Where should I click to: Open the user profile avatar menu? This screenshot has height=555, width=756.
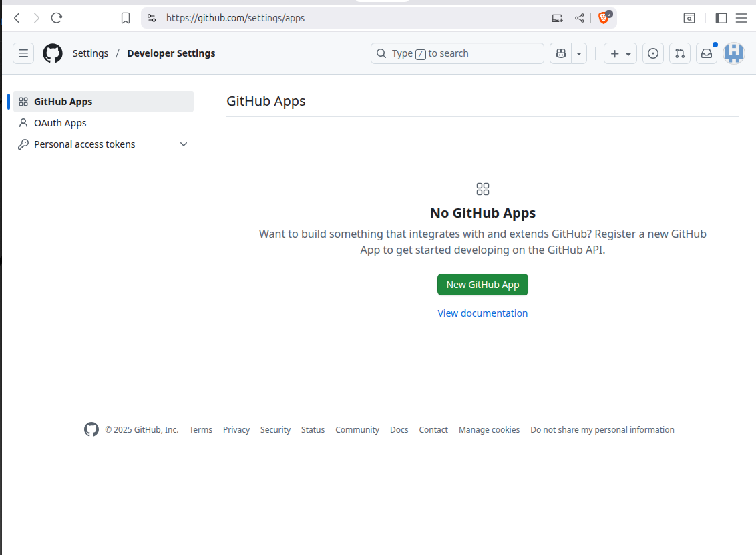733,53
